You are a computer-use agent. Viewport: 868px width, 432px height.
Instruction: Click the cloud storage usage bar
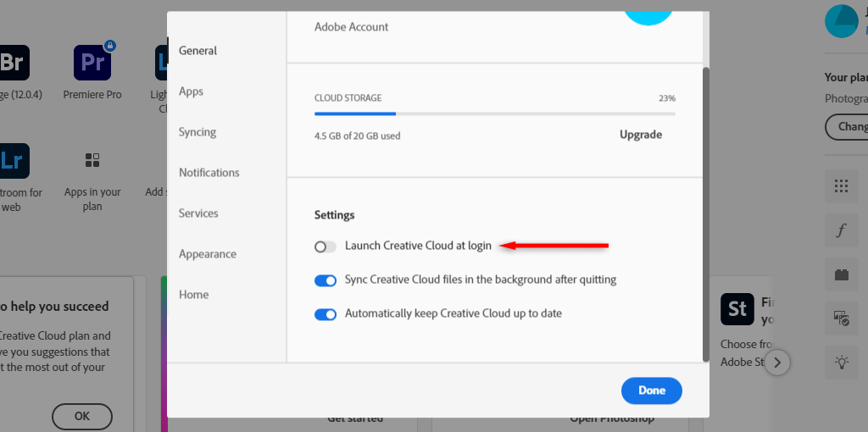tap(494, 113)
